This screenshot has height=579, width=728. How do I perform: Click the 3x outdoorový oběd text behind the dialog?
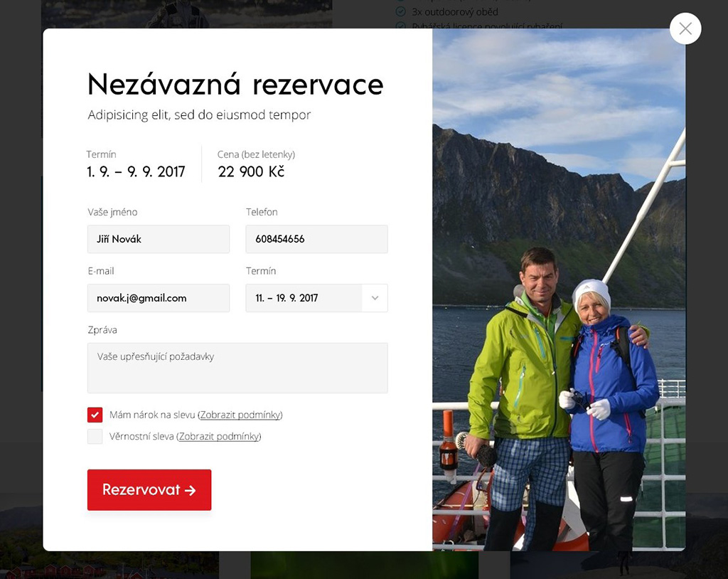455,11
